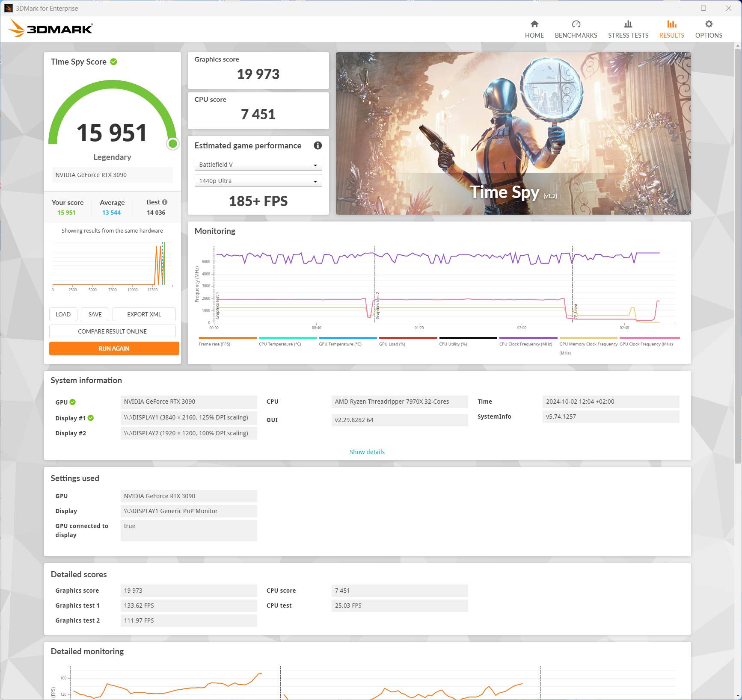Minimize the 3DMark window
Image resolution: width=742 pixels, height=700 pixels.
pos(679,8)
